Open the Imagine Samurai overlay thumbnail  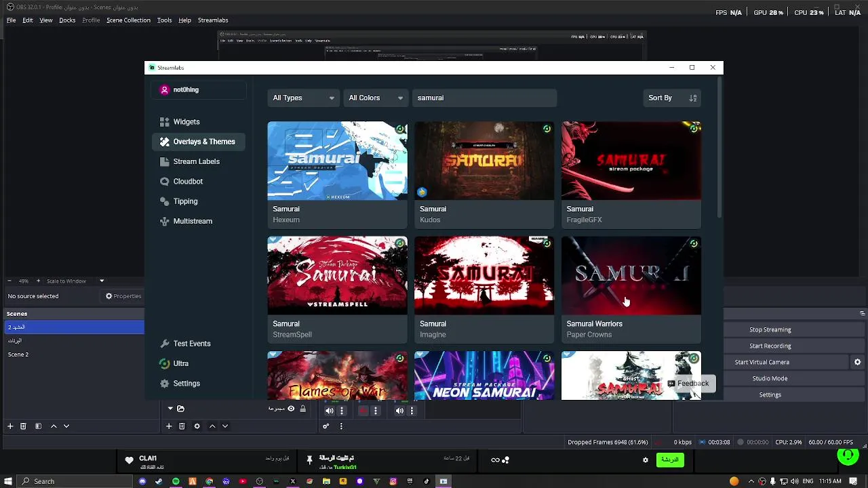click(x=484, y=275)
